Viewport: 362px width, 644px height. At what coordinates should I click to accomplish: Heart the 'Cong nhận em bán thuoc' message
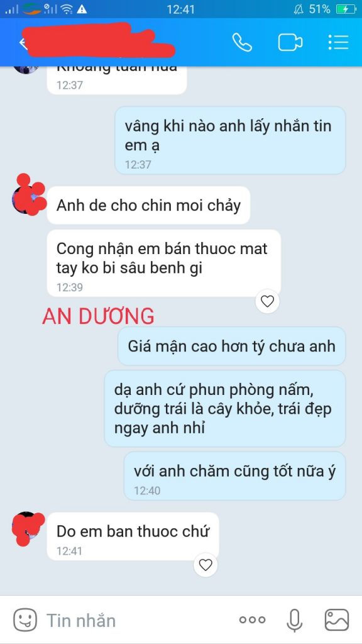point(267,301)
